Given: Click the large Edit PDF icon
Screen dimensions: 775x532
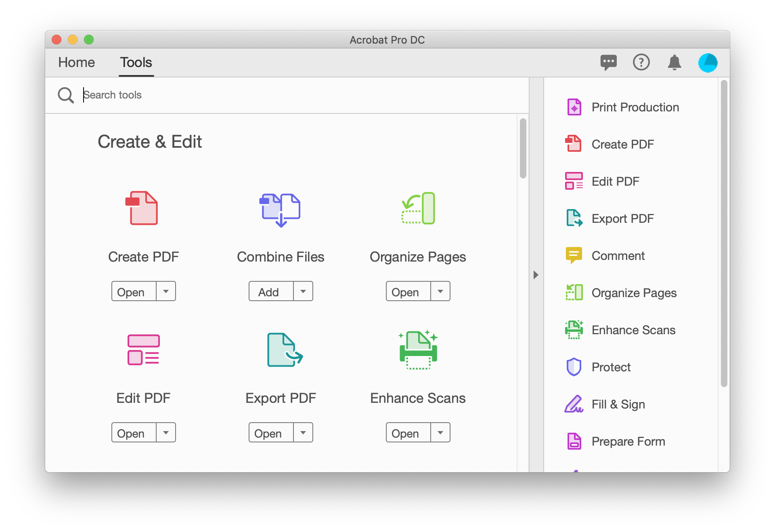Looking at the screenshot, I should 143,350.
